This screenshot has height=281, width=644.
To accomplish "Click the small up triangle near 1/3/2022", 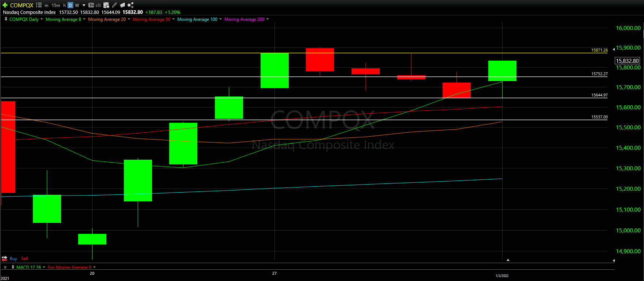I will 508,260.
